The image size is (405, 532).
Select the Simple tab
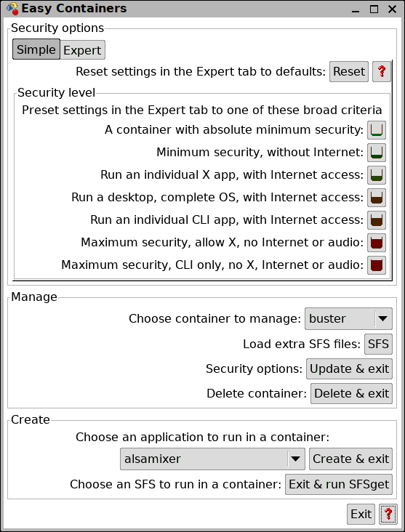[x=36, y=49]
